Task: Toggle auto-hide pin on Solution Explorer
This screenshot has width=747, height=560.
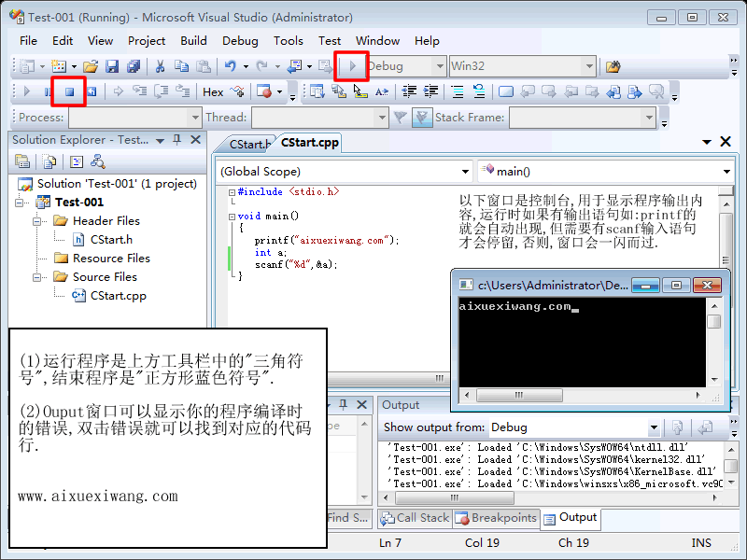Action: pos(177,139)
